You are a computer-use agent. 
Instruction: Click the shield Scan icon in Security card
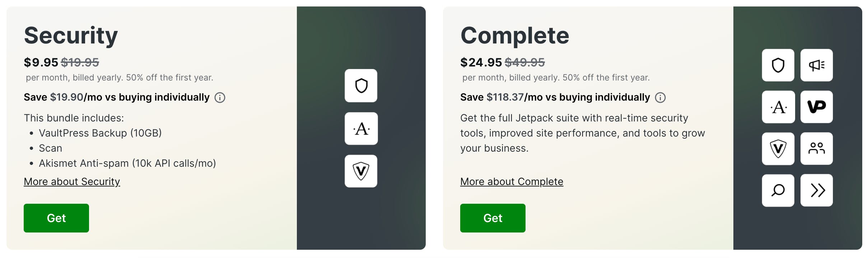(361, 86)
